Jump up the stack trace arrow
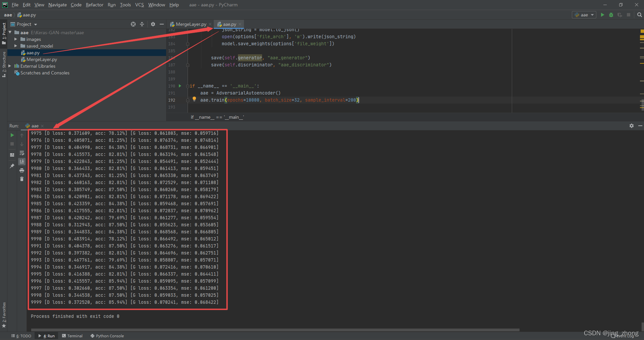 pos(22,135)
